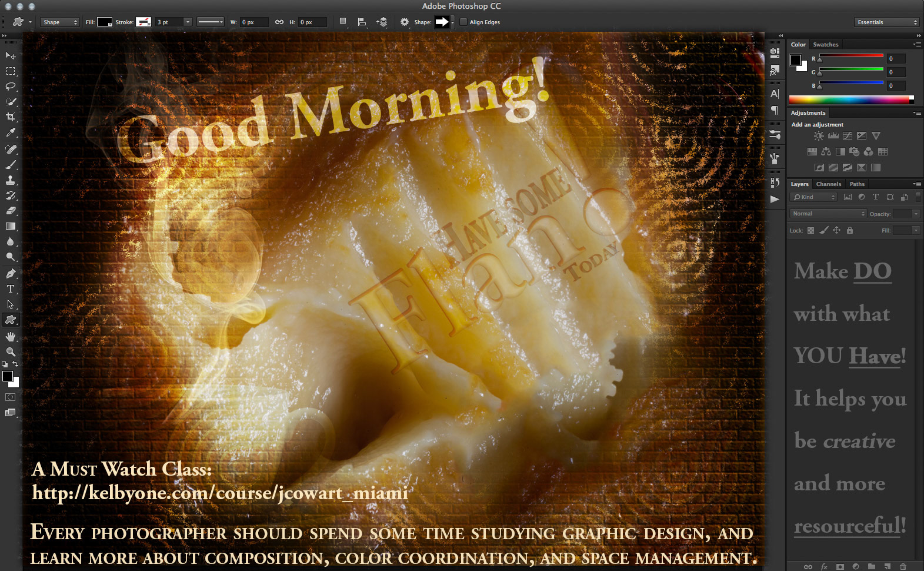
Task: Select the Hand tool
Action: [11, 337]
